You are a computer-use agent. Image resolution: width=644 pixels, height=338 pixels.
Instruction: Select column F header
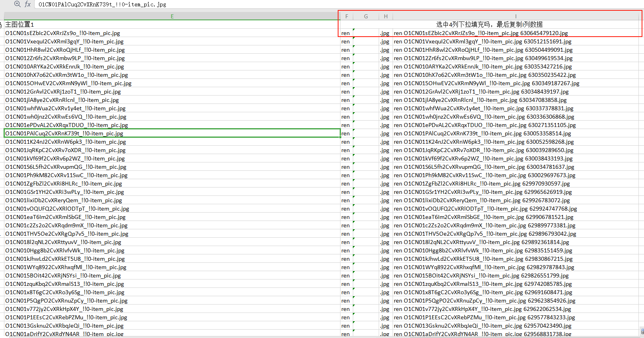click(x=346, y=16)
